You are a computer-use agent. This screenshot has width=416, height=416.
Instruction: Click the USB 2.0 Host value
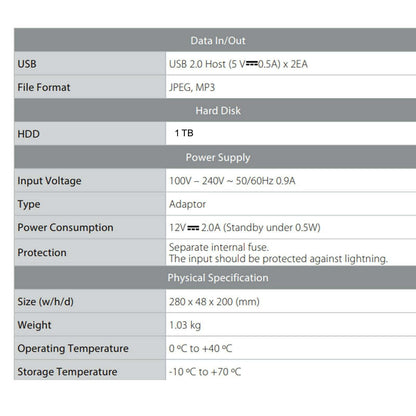tap(238, 64)
